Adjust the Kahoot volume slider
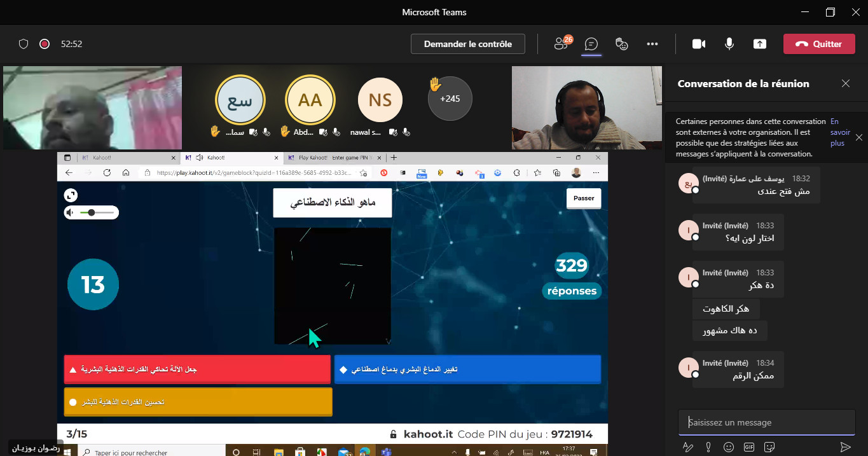This screenshot has width=868, height=456. [97, 212]
